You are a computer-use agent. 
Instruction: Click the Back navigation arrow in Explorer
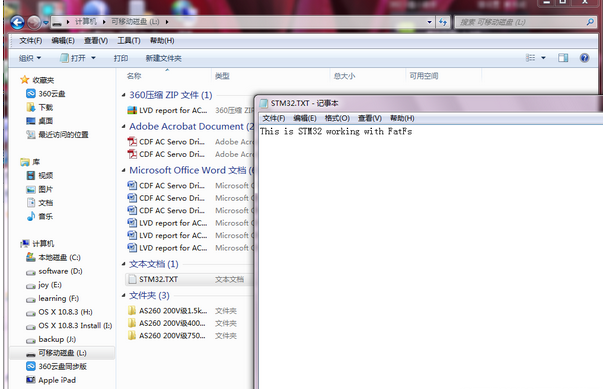pyautogui.click(x=17, y=22)
